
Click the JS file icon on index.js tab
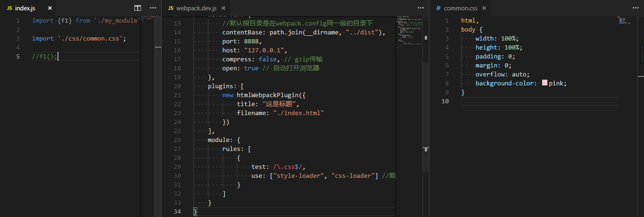[x=9, y=8]
